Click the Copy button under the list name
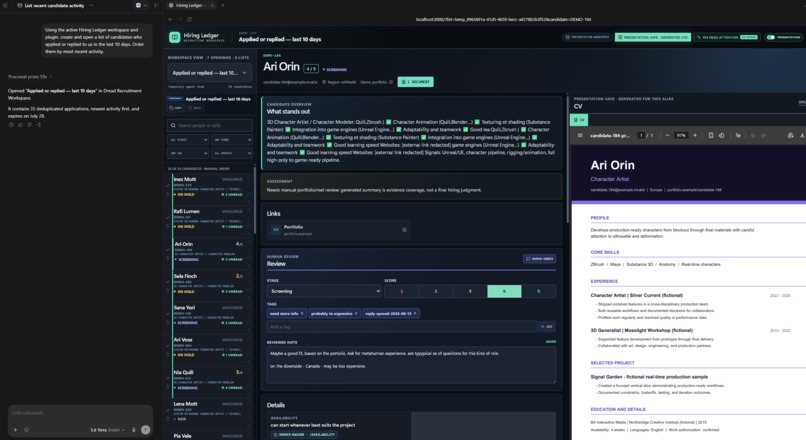Image resolution: width=806 pixels, height=440 pixels. [175, 108]
